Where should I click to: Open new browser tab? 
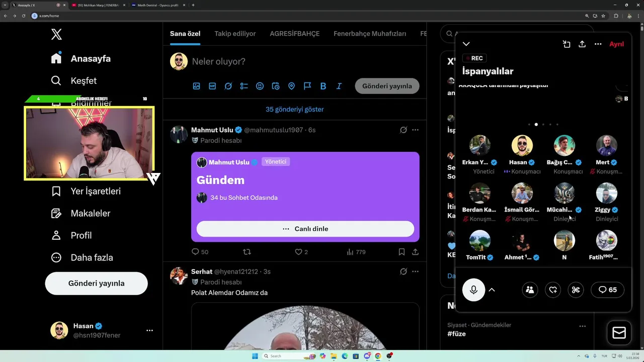[193, 5]
